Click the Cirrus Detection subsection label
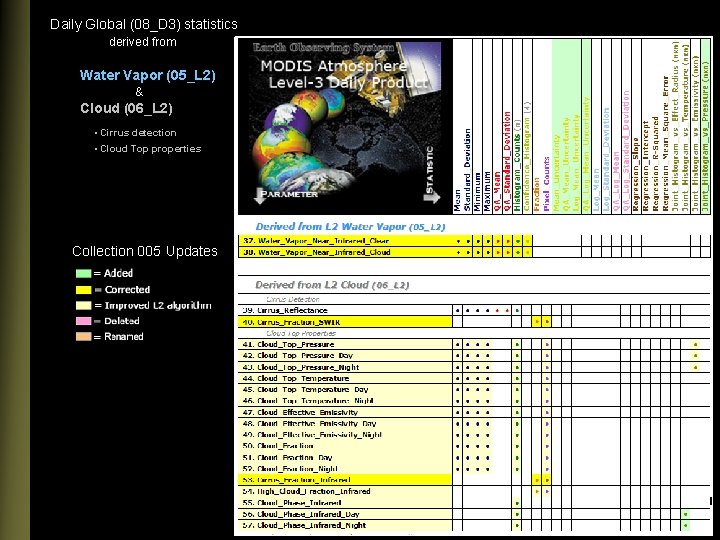 [292, 299]
